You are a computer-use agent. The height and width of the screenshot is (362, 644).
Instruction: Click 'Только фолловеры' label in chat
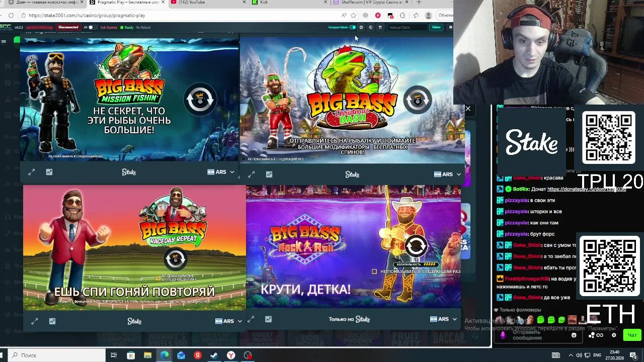point(520,310)
